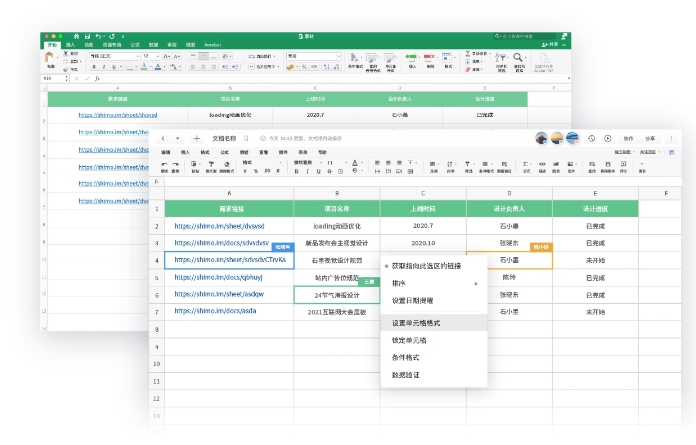Expand the 排序 submenu arrow
This screenshot has height=445, width=696.
click(x=476, y=283)
